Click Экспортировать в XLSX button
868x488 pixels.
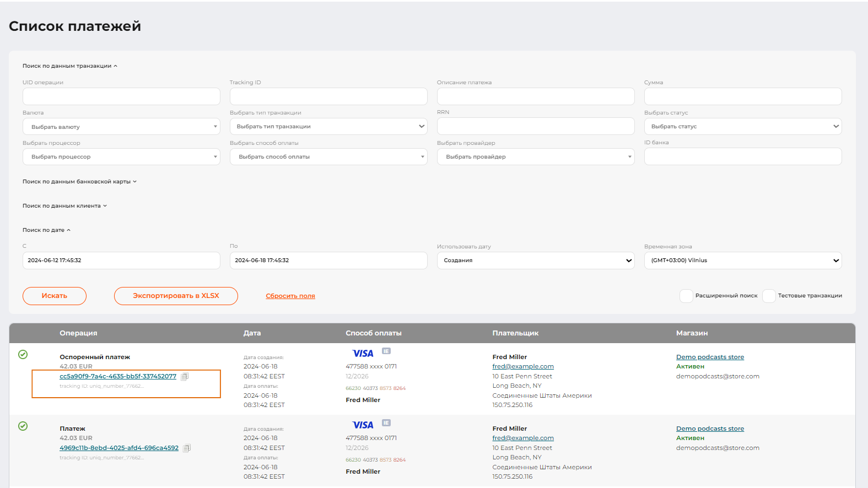(x=176, y=296)
